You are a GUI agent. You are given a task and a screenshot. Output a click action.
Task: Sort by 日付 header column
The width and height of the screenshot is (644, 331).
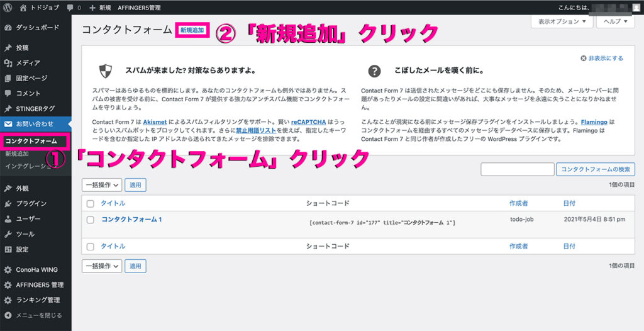[x=569, y=203]
